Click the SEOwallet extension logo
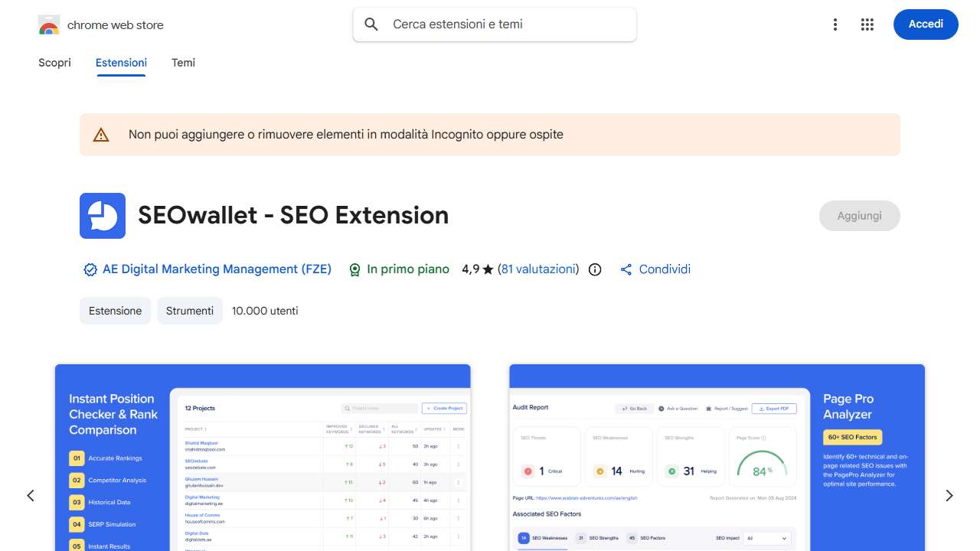Viewport: 980px width, 551px height. (x=102, y=216)
